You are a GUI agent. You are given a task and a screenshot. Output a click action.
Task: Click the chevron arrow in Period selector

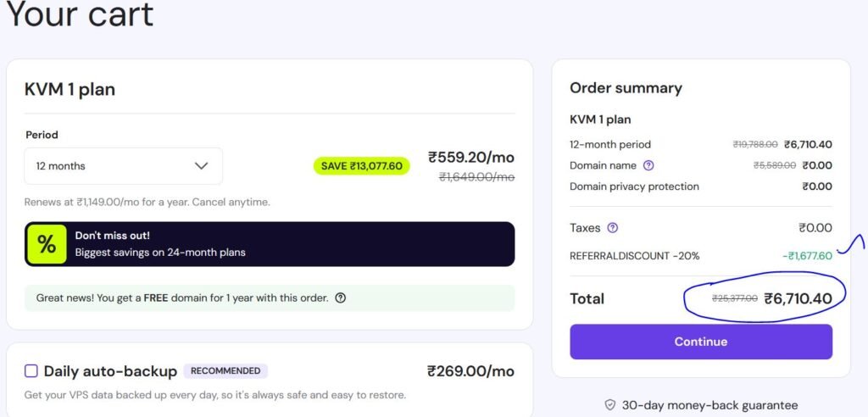[201, 166]
